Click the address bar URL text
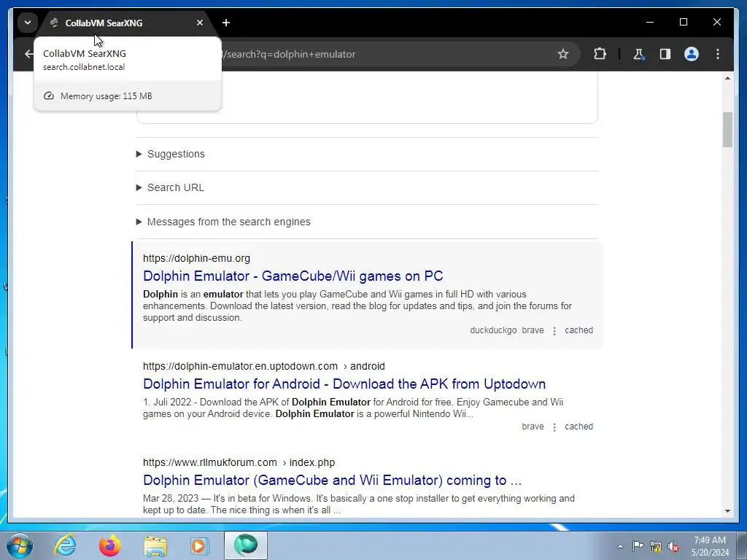The image size is (747, 560). (x=290, y=54)
